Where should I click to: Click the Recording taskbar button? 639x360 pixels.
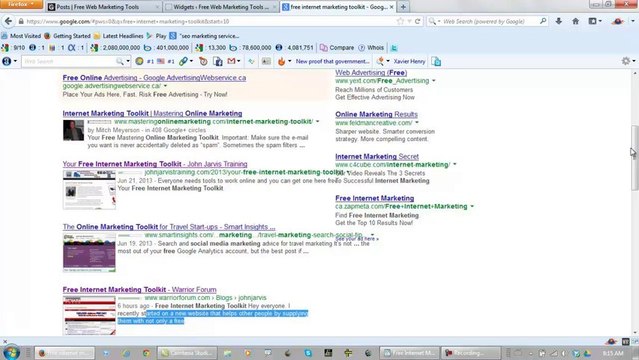[470, 353]
